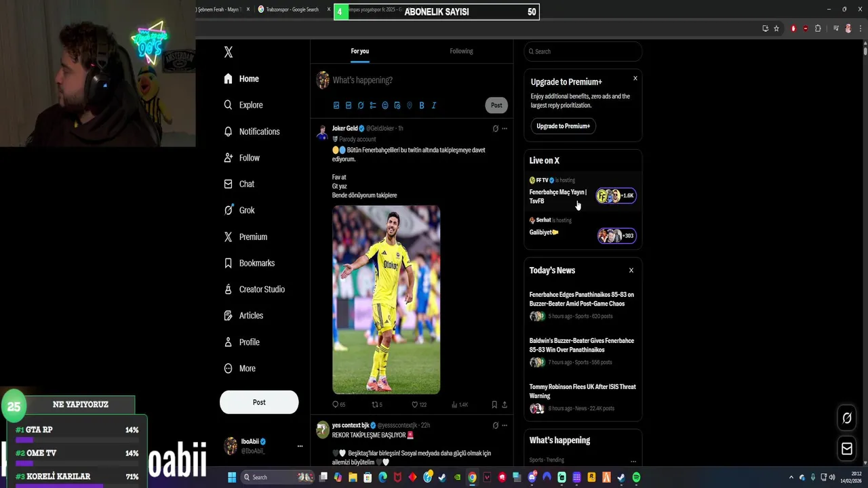Open Chat in the sidebar

pyautogui.click(x=239, y=184)
